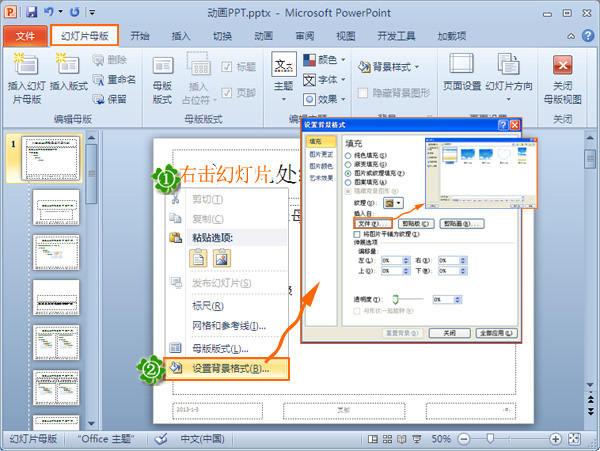Click zoom out minus icon in status bar
Image resolution: width=600 pixels, height=451 pixels.
pyautogui.click(x=463, y=439)
